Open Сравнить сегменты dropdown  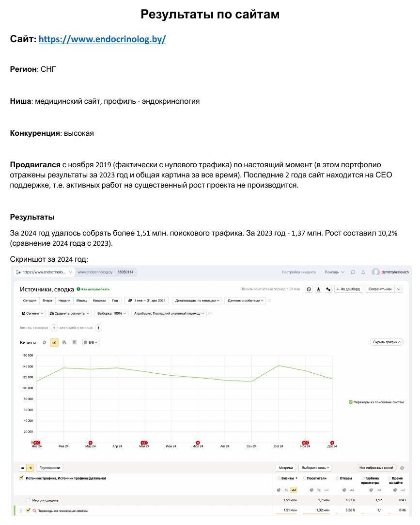point(69,313)
